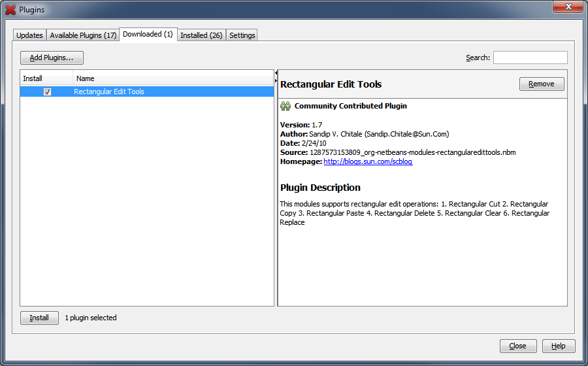Viewport: 588px width, 366px height.
Task: Sort by the Install column header
Action: pyautogui.click(x=46, y=78)
